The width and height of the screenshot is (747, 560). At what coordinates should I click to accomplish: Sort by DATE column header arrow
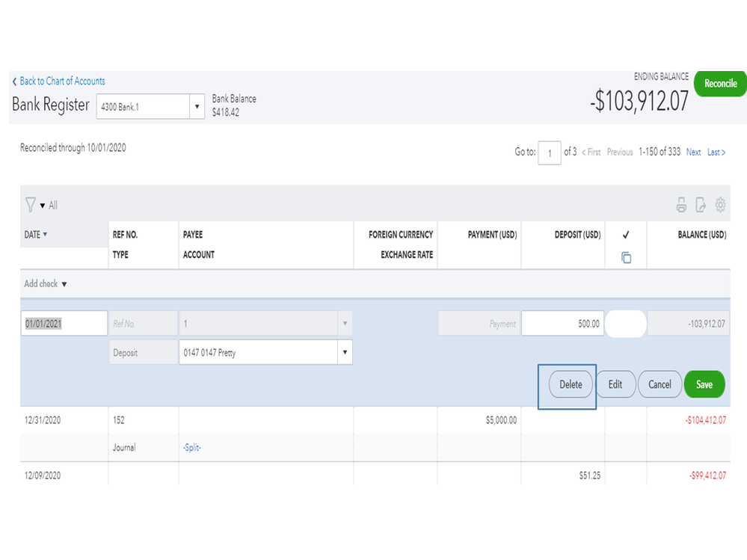[45, 235]
